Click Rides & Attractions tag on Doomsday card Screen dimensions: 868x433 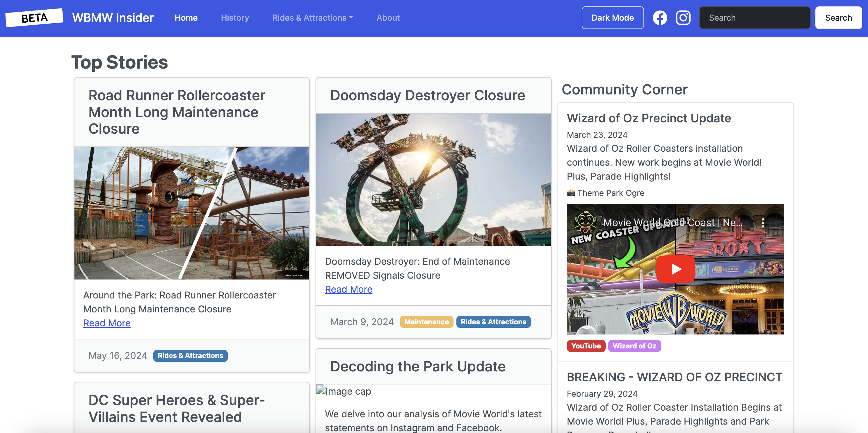(493, 321)
